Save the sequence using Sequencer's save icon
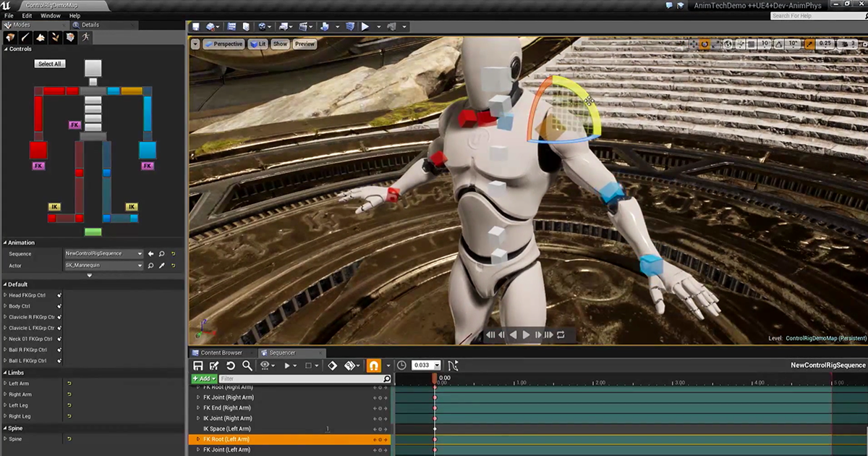The image size is (868, 456). coord(197,366)
